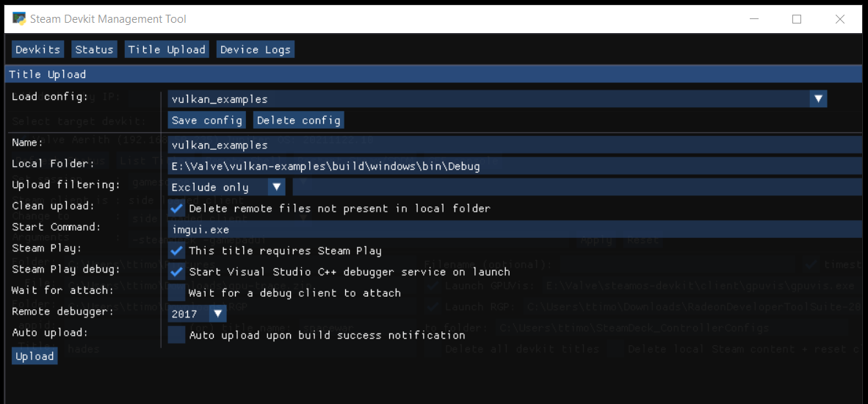The width and height of the screenshot is (868, 404).
Task: Focus the Name input field
Action: coord(515,145)
